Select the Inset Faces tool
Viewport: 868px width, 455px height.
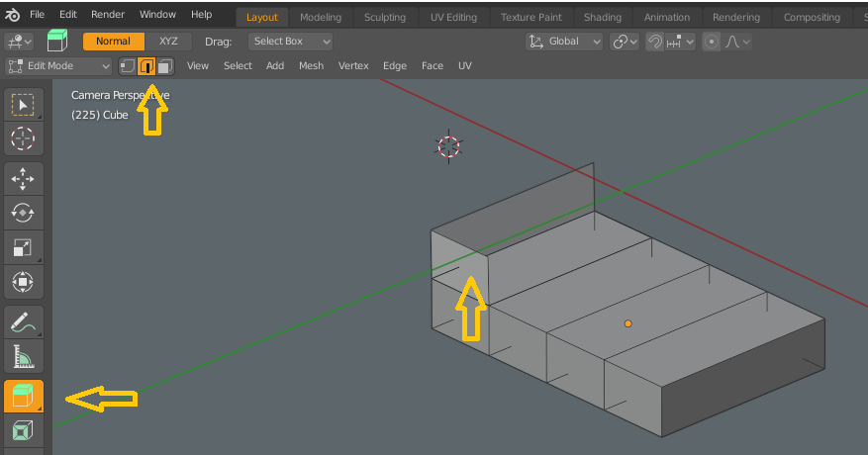[23, 430]
